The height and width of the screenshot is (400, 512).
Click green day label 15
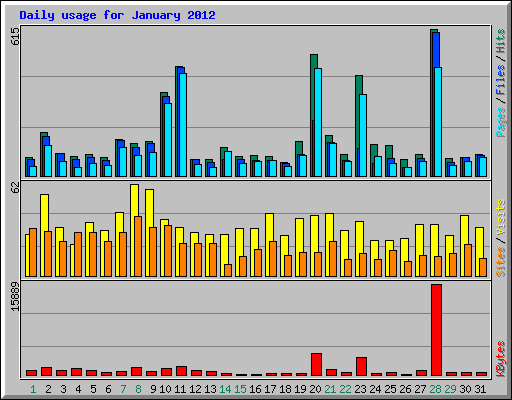pos(240,389)
